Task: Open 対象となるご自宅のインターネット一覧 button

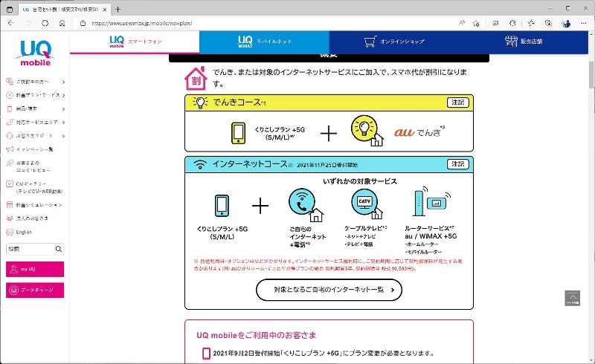Action: [x=329, y=290]
